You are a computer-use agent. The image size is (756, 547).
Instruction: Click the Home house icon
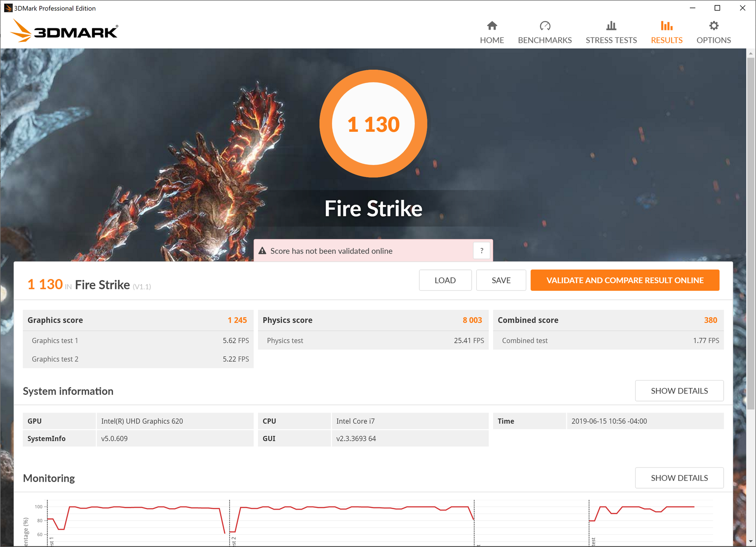coord(492,26)
